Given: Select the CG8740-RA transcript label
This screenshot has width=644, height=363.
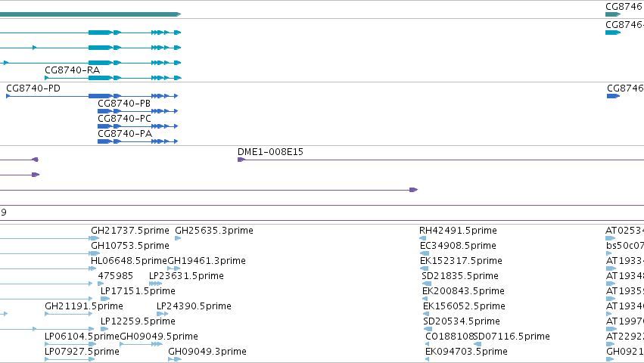Looking at the screenshot, I should coord(73,70).
